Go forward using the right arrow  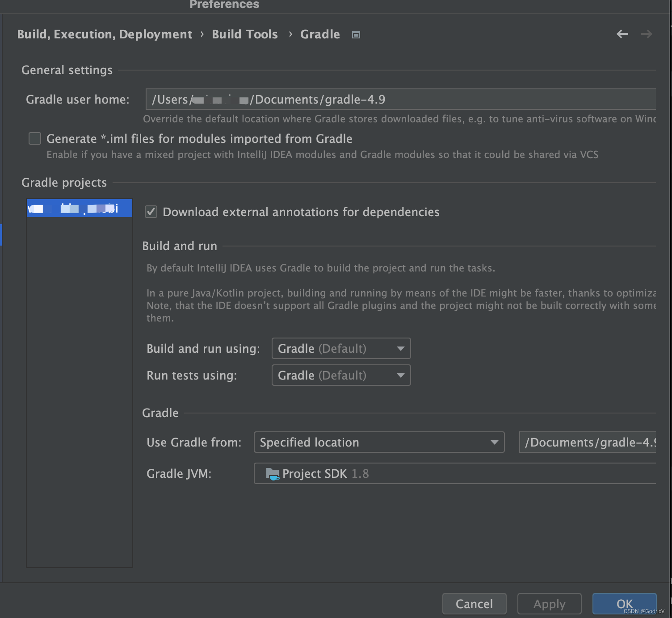(x=646, y=34)
